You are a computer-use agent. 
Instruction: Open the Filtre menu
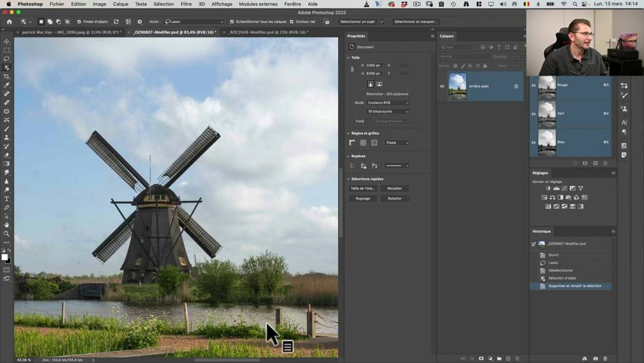[x=187, y=4]
